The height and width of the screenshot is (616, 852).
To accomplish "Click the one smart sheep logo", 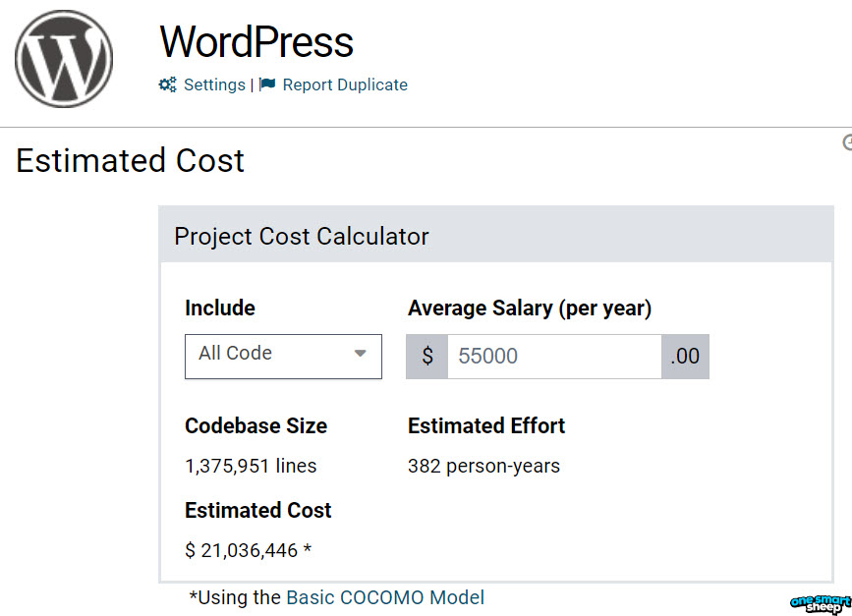I will pyautogui.click(x=816, y=601).
